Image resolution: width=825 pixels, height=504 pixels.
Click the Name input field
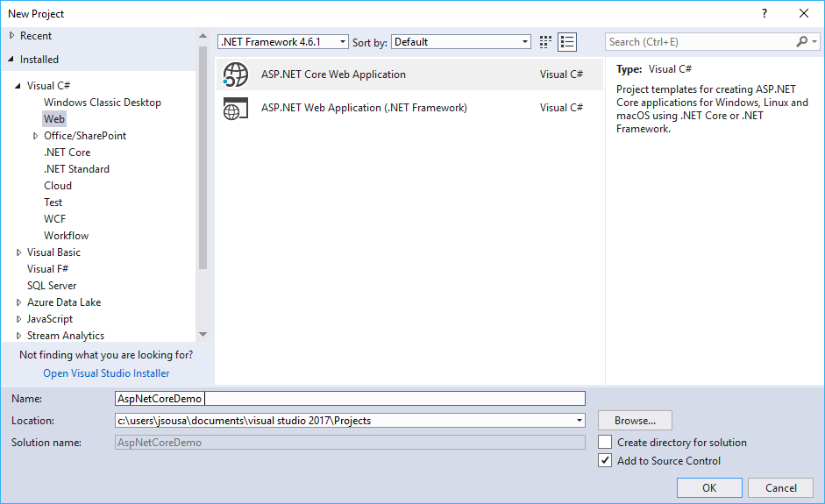point(350,398)
